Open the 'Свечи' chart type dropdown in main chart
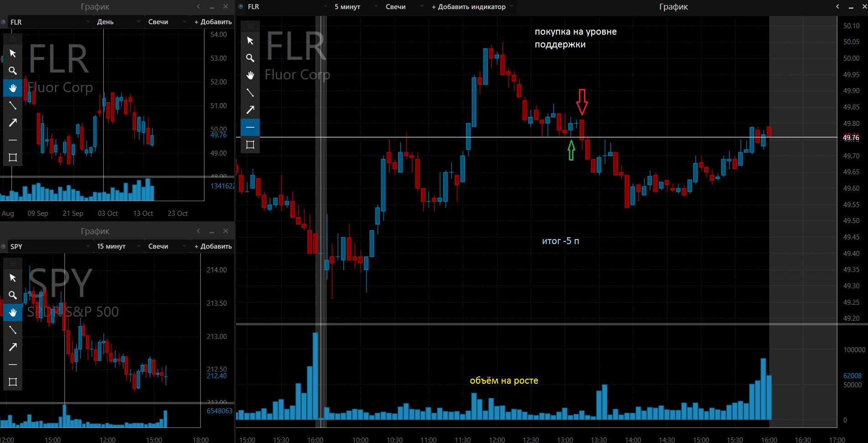 [405, 7]
